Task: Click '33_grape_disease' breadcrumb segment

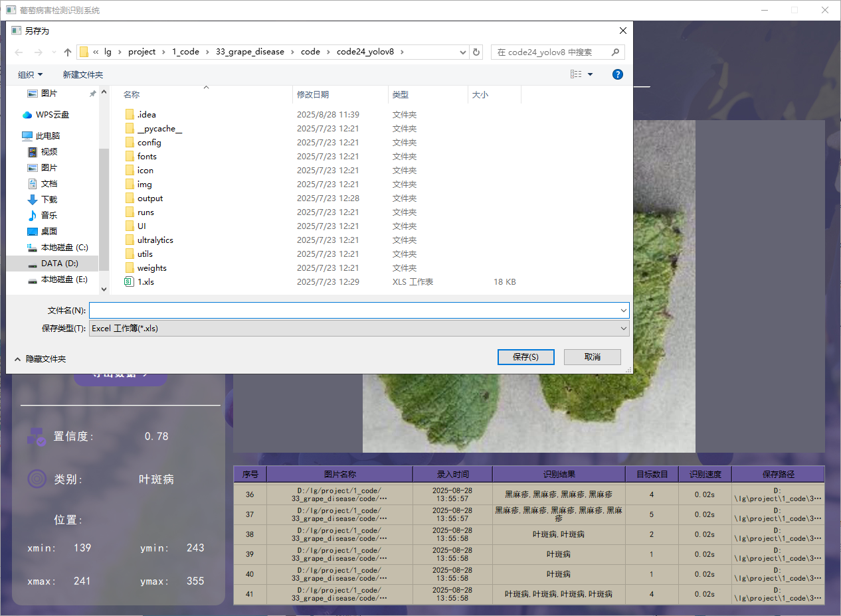Action: tap(250, 52)
